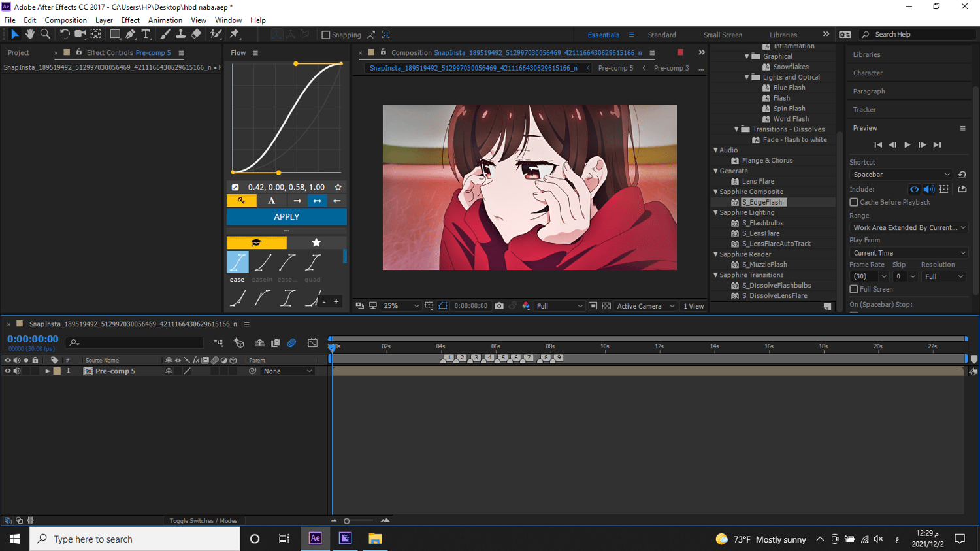Screen dimensions: 980x551
Task: Toggle the frame blending switch in timeline
Action: pyautogui.click(x=276, y=342)
